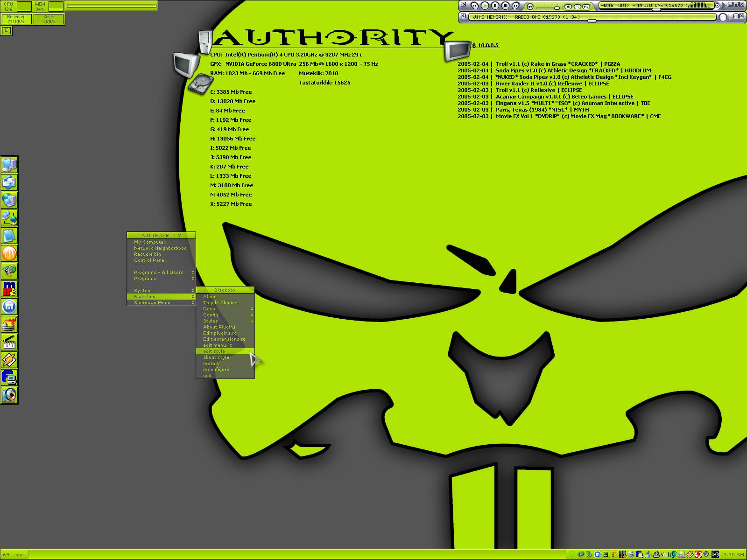This screenshot has width=747, height=560.
Task: Click the E button below the network monitor
Action: (6, 30)
